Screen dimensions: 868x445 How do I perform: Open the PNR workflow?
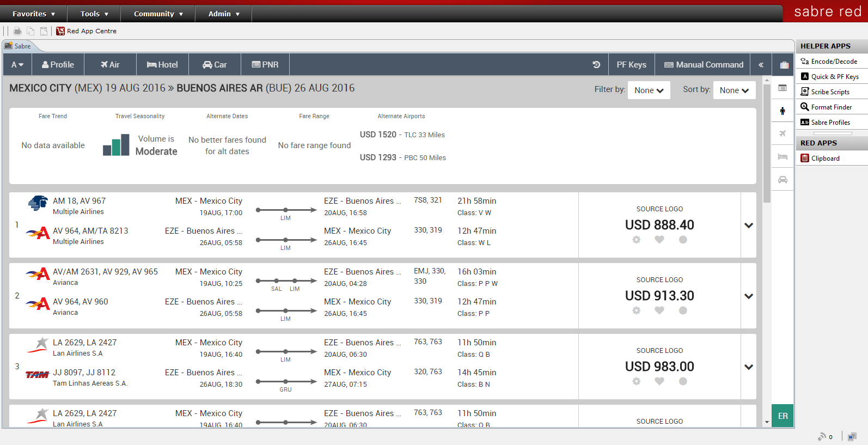[265, 64]
